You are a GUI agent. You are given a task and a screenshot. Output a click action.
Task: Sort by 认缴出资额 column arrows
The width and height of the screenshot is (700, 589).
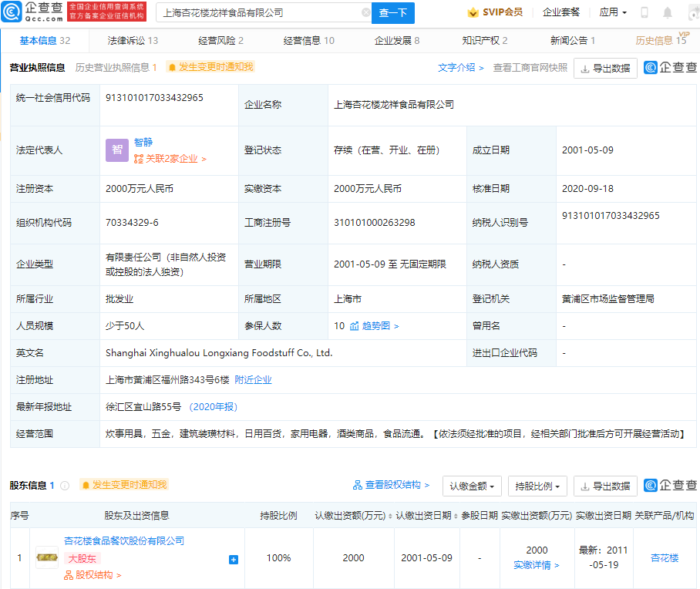tap(390, 517)
